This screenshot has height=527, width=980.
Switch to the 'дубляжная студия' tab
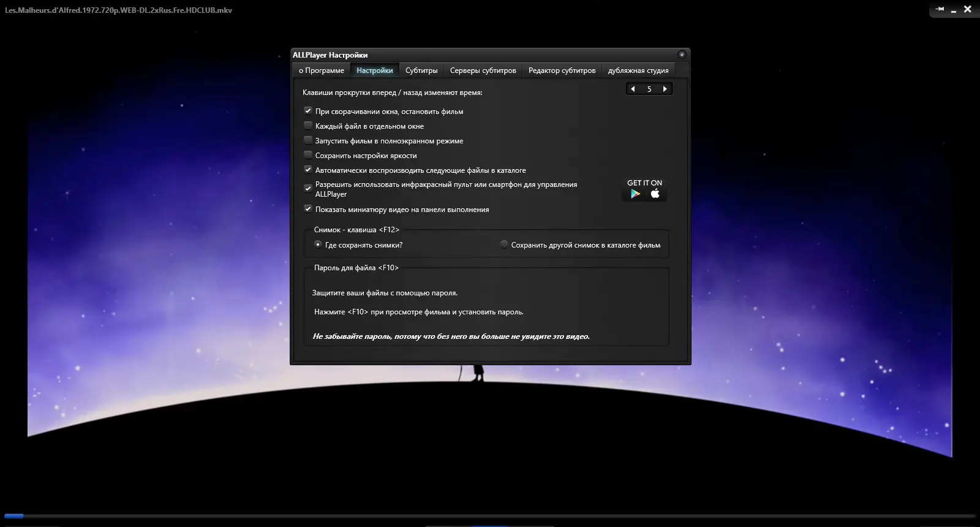point(638,70)
